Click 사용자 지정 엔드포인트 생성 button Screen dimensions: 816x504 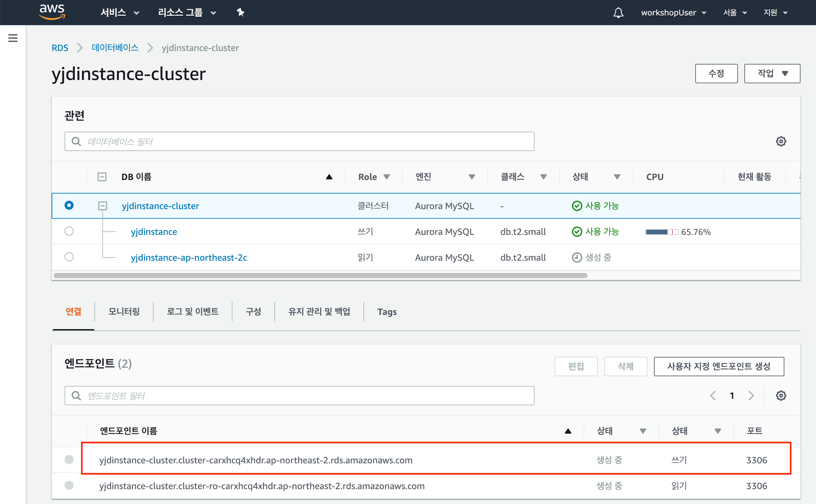click(719, 366)
